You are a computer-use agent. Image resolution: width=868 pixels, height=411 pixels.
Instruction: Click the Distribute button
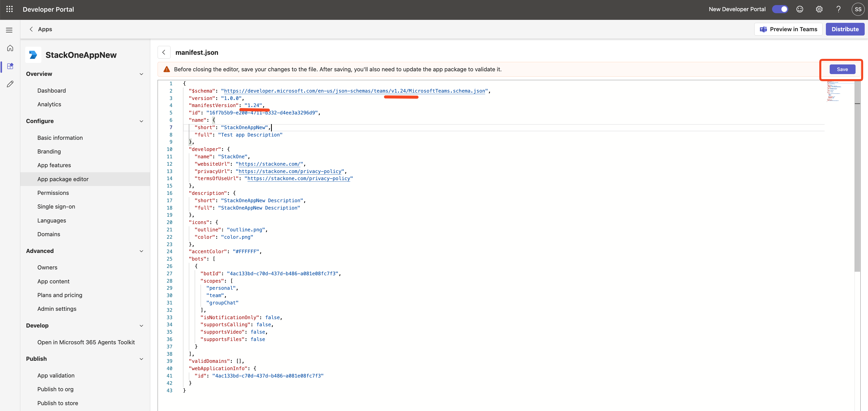point(845,29)
